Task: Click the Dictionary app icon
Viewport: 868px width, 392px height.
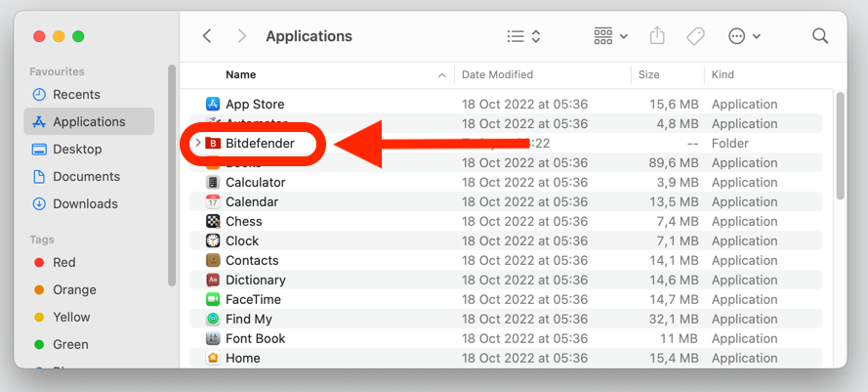Action: click(x=213, y=280)
